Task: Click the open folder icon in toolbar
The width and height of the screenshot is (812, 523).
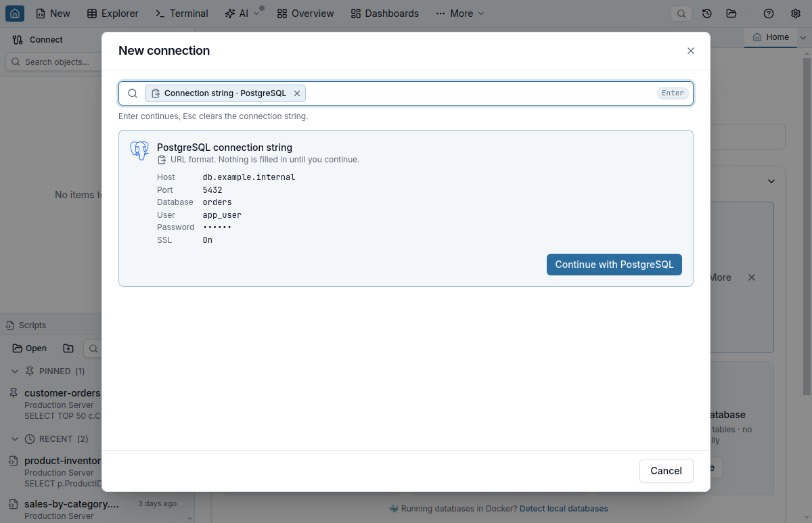Action: tap(731, 14)
